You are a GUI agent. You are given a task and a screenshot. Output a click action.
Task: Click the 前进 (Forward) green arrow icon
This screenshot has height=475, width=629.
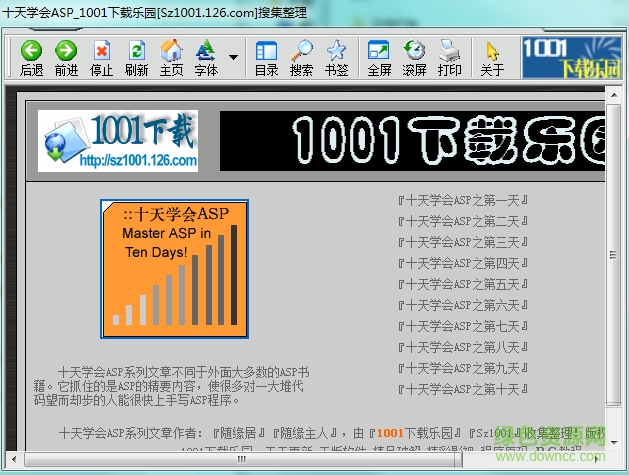[66, 51]
